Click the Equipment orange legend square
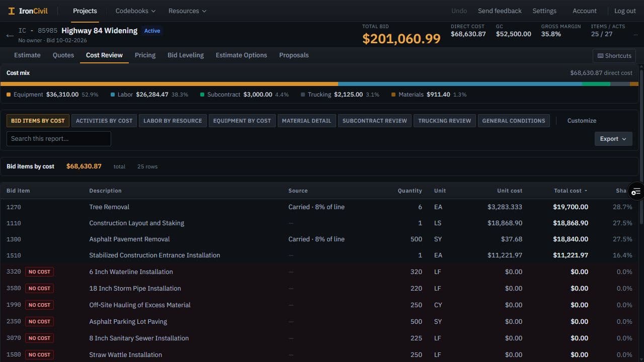644x362 pixels. click(9, 95)
